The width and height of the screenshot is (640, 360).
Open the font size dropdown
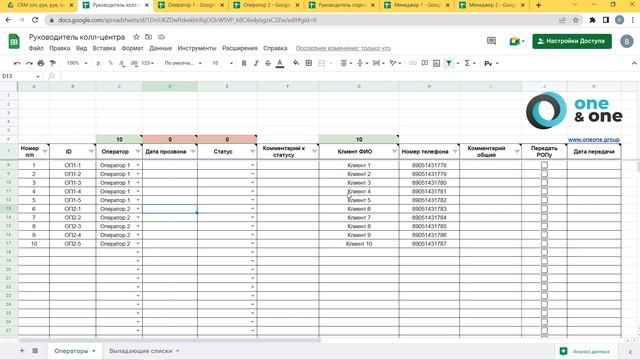pyautogui.click(x=222, y=63)
